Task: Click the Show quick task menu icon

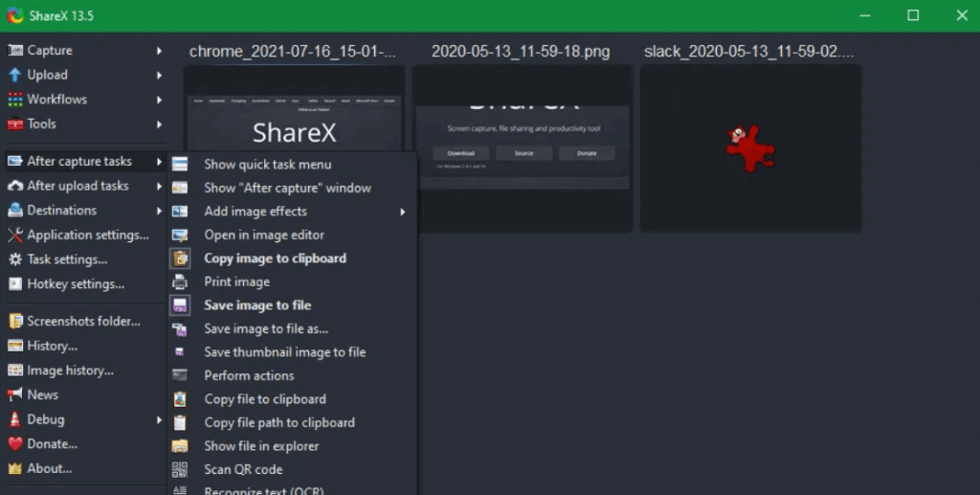Action: (x=180, y=165)
